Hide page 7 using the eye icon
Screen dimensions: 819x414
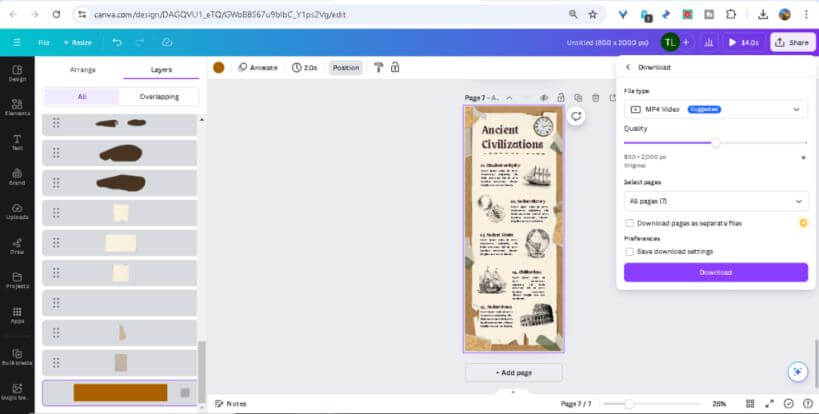point(544,98)
